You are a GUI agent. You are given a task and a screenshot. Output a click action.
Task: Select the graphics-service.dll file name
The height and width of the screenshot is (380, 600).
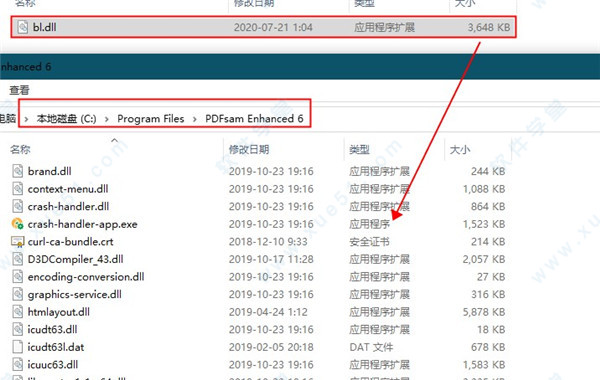coord(75,294)
